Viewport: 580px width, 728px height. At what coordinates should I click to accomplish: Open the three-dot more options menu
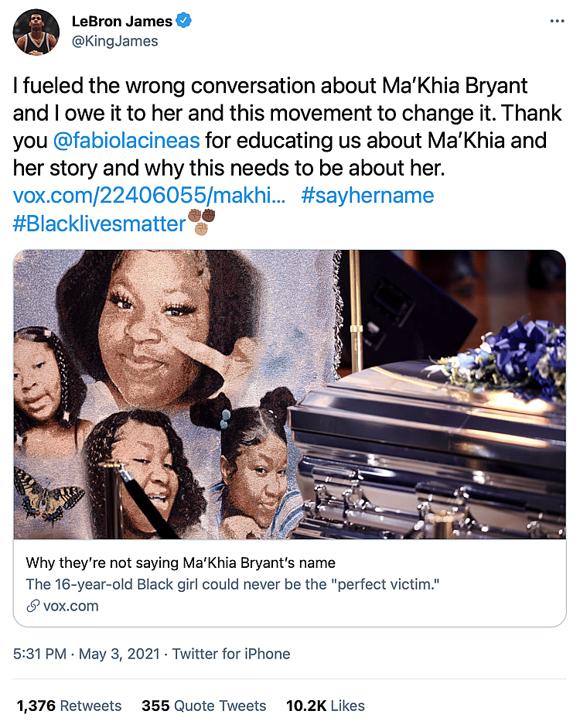point(557,22)
